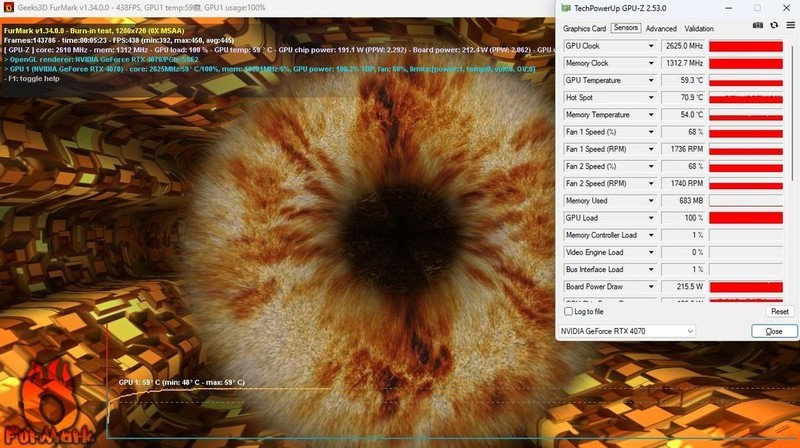
Task: Open the GPU Temperature sensor dropdown
Action: 653,80
